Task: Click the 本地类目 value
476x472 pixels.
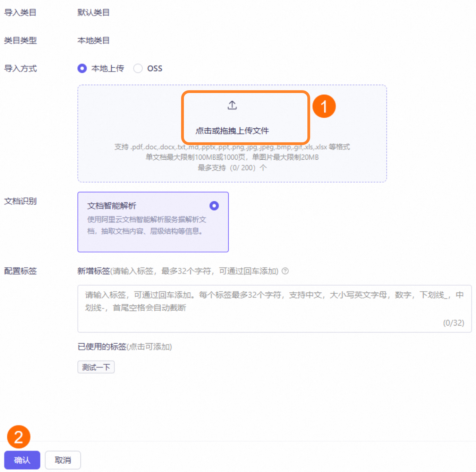Action: click(94, 41)
